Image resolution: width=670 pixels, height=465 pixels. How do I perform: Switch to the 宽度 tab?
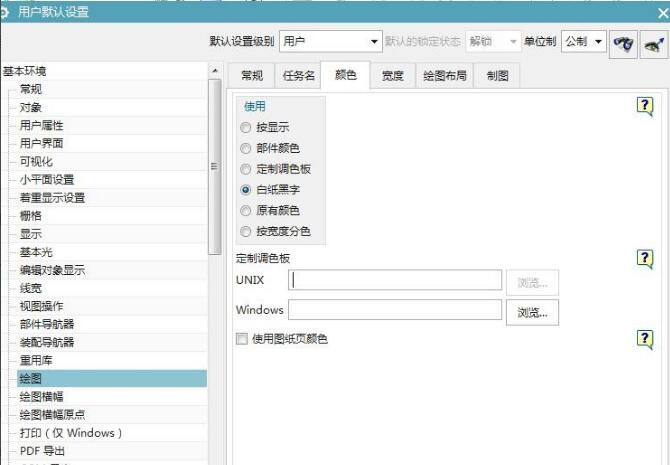392,76
